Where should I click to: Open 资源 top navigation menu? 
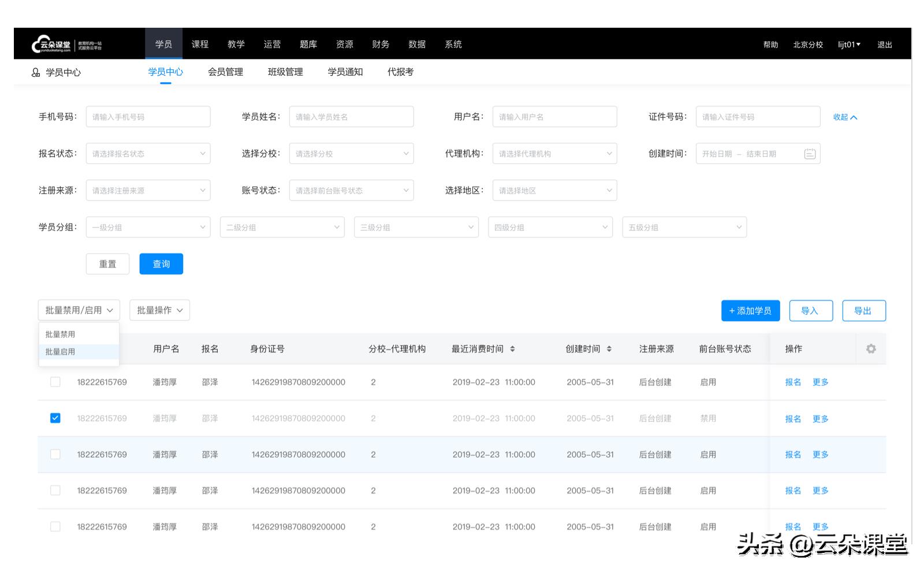point(345,44)
